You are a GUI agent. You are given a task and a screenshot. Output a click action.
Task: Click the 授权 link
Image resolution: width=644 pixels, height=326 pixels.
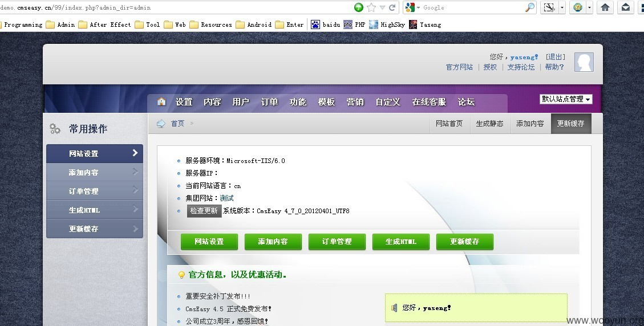(490, 67)
